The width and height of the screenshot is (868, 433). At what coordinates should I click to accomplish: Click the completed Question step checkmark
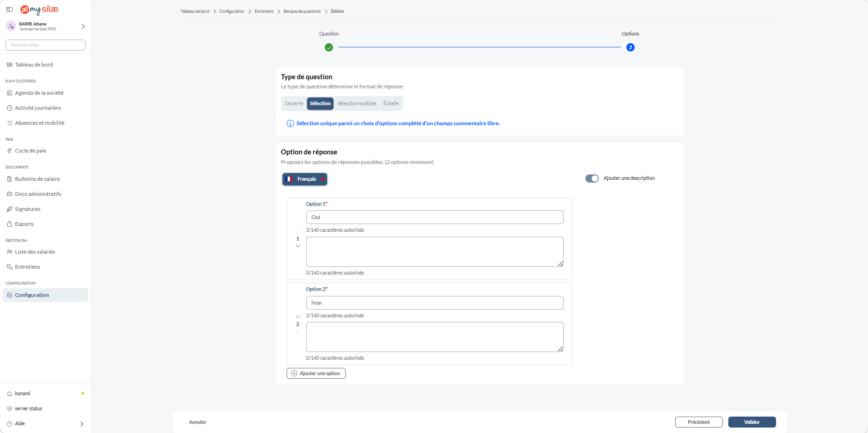(x=329, y=47)
